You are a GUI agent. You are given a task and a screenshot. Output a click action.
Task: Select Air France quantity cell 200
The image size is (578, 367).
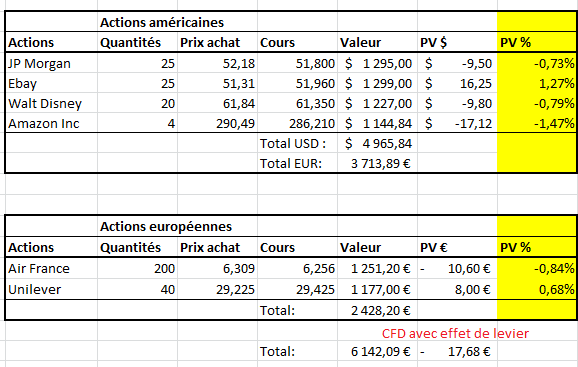(x=137, y=268)
